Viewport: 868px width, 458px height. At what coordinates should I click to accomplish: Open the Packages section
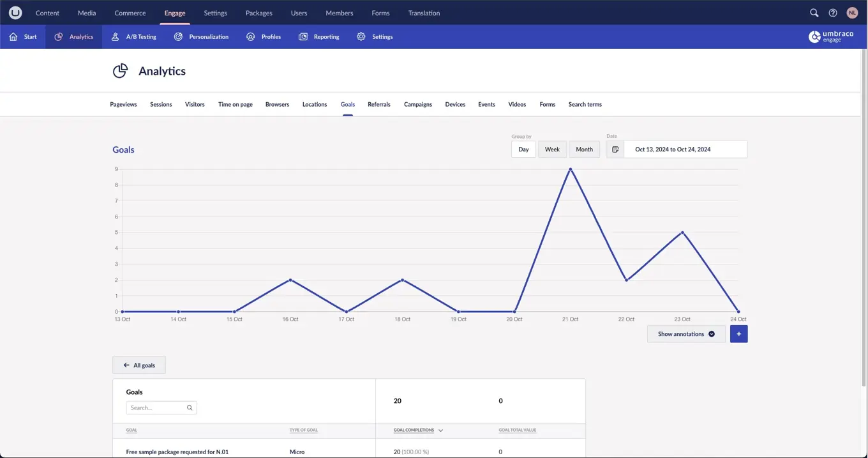[x=259, y=13]
